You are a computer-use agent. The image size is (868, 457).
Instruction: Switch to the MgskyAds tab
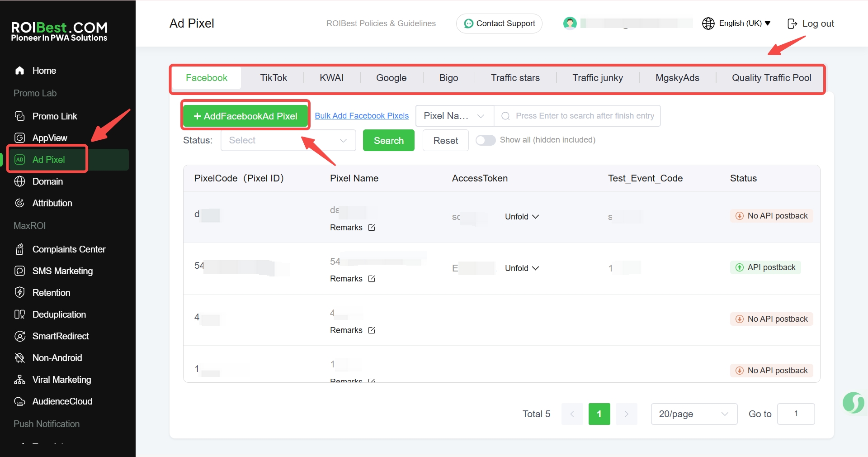pyautogui.click(x=677, y=78)
